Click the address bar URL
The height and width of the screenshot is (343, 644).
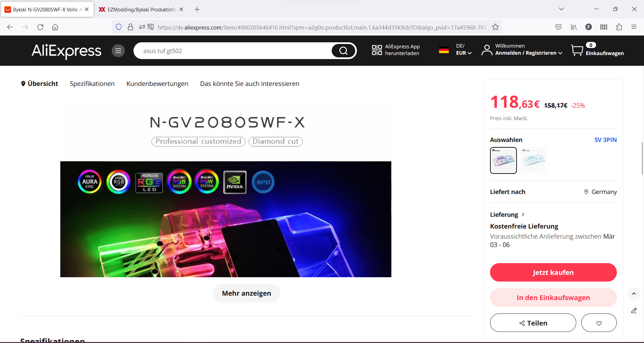click(322, 27)
